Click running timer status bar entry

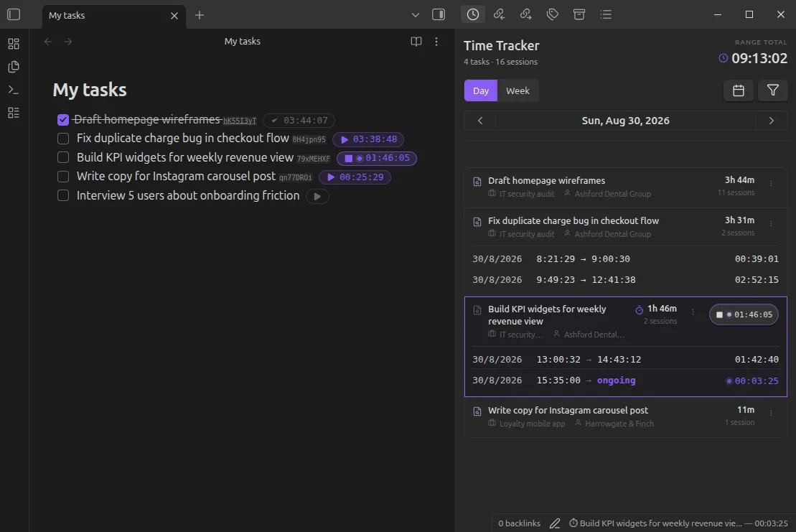point(678,523)
